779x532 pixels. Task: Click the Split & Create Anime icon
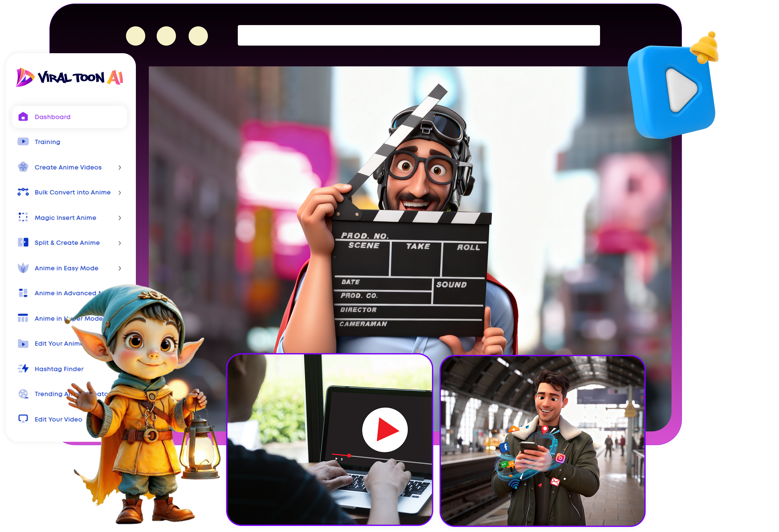click(x=23, y=242)
